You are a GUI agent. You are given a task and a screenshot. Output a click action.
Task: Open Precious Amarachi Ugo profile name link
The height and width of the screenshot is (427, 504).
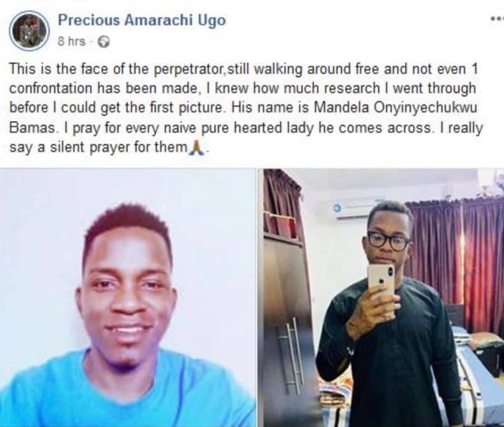click(x=142, y=21)
